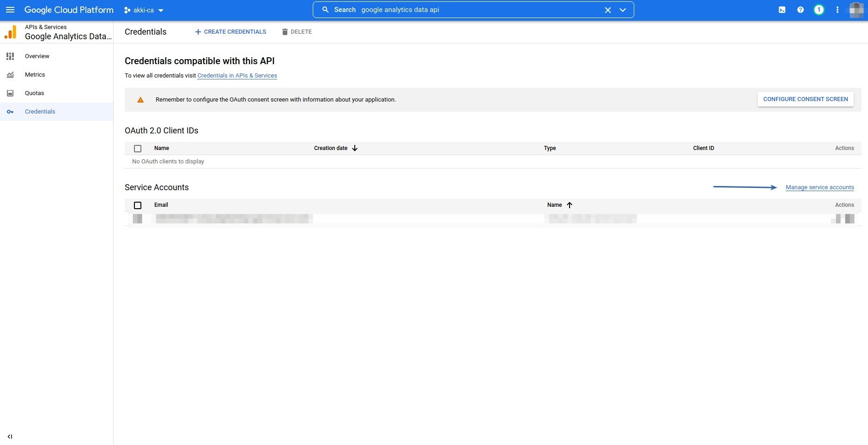The image size is (868, 445).
Task: Click the Google Analytics API logo icon
Action: tap(11, 32)
